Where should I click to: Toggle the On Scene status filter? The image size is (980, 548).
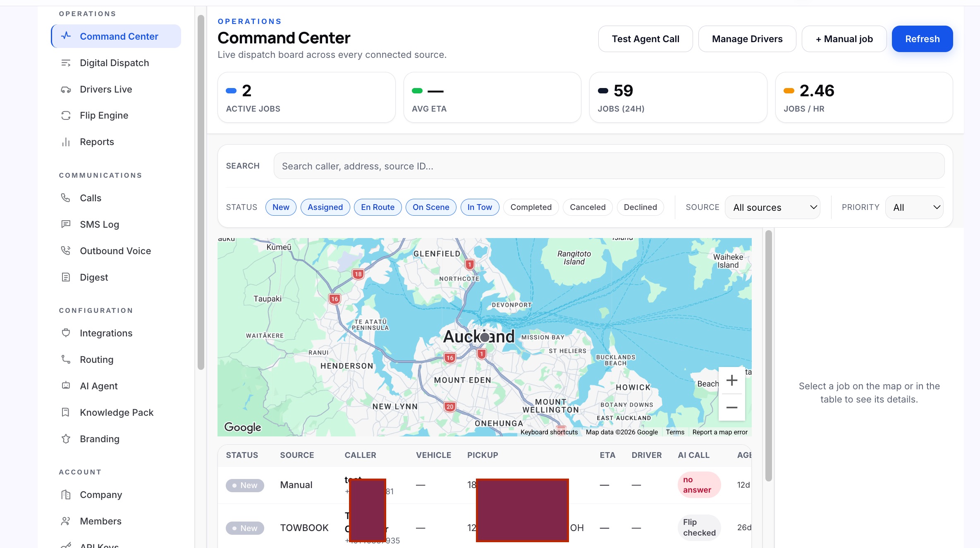(431, 207)
